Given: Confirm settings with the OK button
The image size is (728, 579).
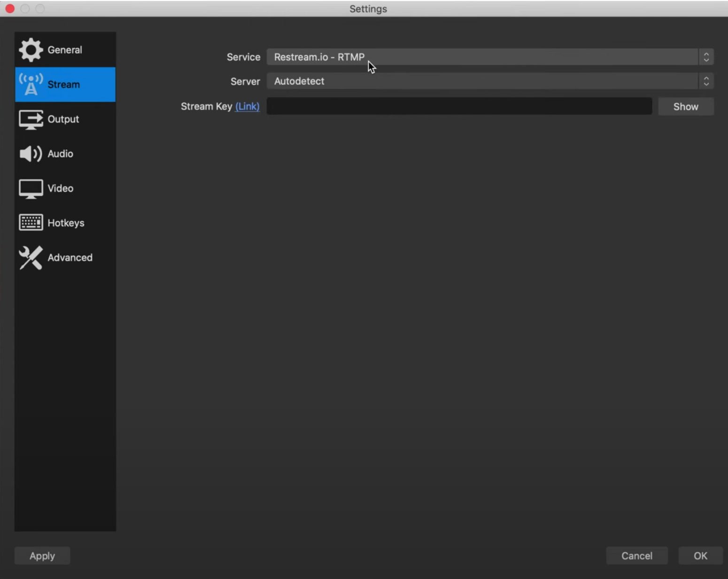Looking at the screenshot, I should tap(700, 556).
